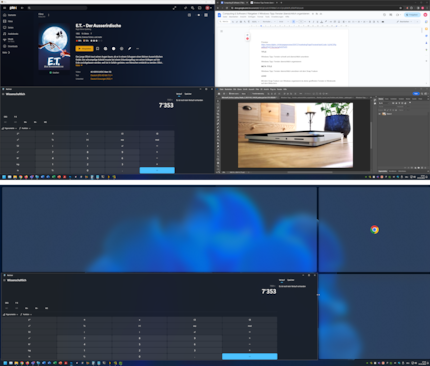
Task: Add E.T. to watchlist bookmark icon
Action: 97,48
